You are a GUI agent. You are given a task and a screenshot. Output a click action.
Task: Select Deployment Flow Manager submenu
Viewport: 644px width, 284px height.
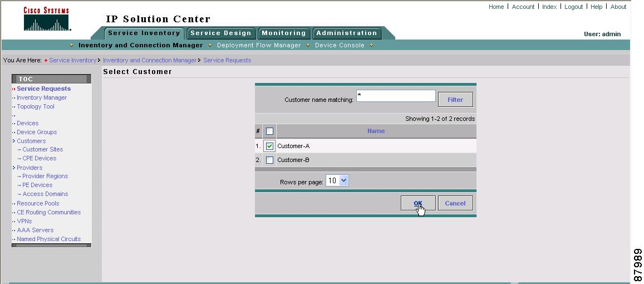pyautogui.click(x=259, y=45)
